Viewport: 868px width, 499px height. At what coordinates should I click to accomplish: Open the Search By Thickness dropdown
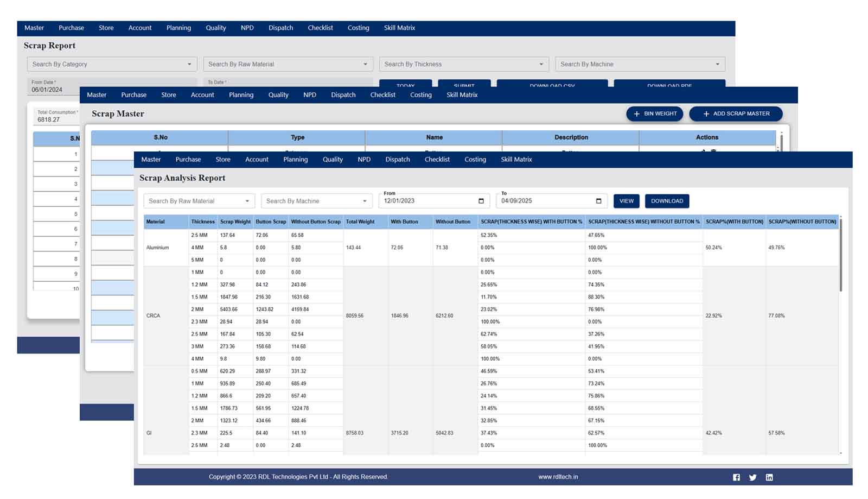pyautogui.click(x=463, y=64)
